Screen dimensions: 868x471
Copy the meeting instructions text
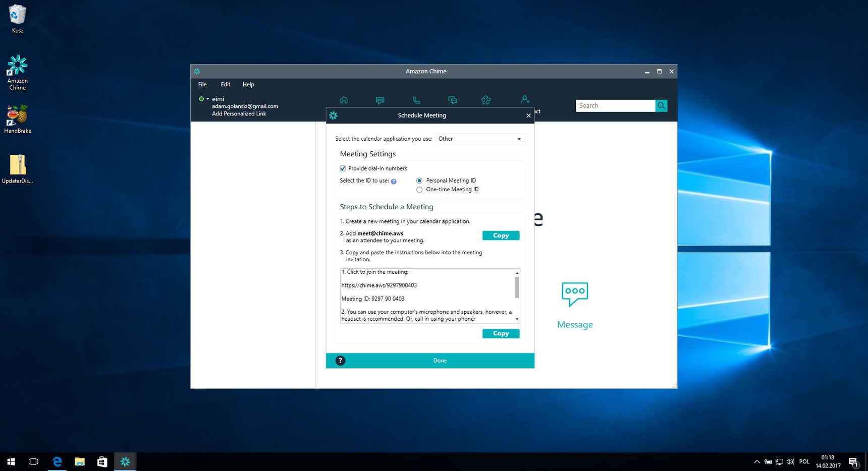click(501, 333)
